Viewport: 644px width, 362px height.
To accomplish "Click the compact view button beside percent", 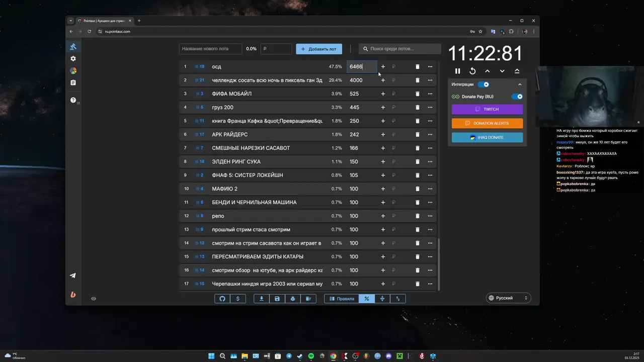I will 382,299.
